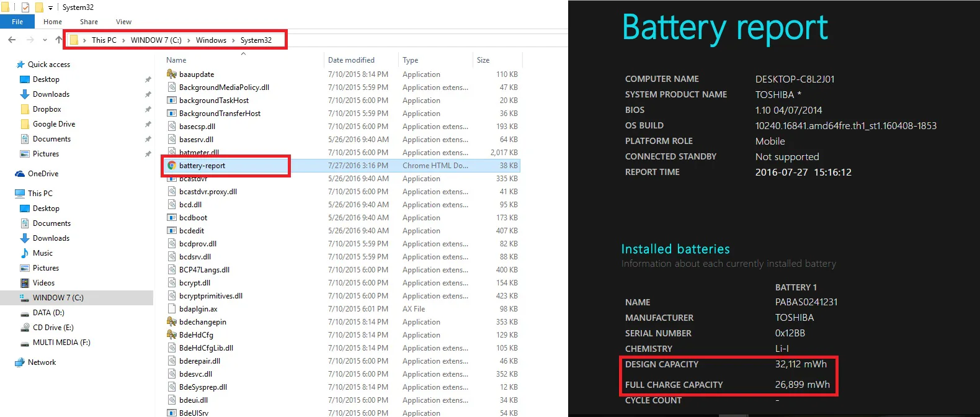Switch to the Share ribbon tab
This screenshot has width=980, height=417.
pyautogui.click(x=89, y=22)
